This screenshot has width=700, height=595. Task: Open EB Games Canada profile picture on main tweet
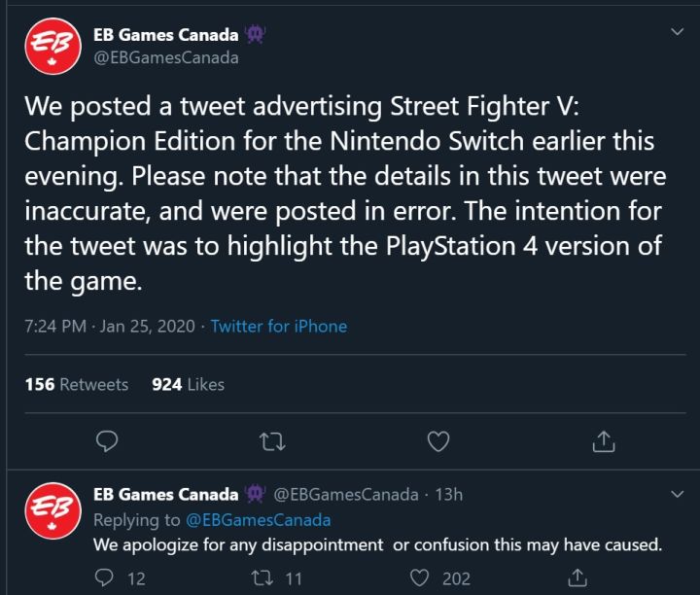(51, 45)
